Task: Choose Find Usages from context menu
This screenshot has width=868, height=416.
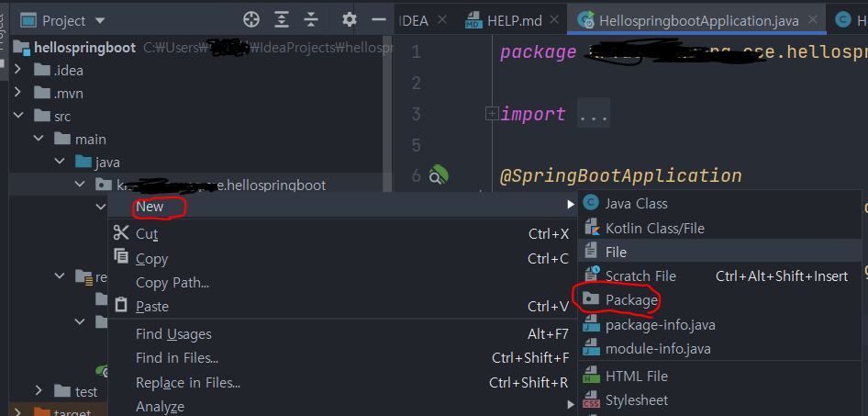Action: pyautogui.click(x=343, y=334)
